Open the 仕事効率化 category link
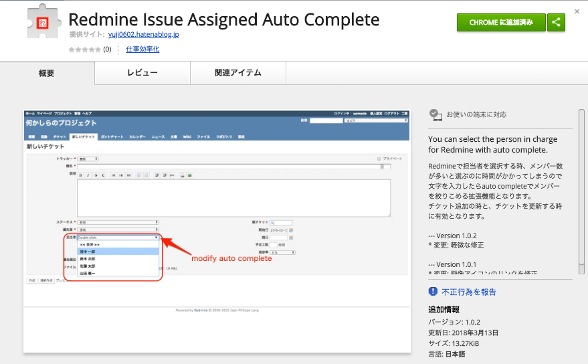Image resolution: width=588 pixels, height=364 pixels. coord(142,49)
